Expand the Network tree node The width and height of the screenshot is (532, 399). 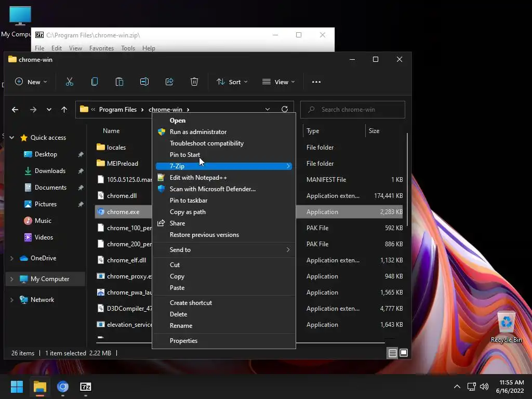click(x=12, y=300)
